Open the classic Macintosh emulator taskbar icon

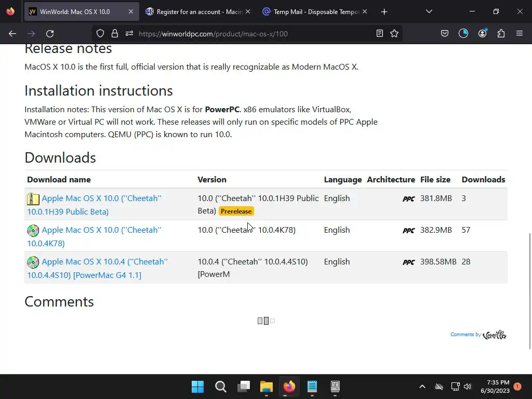(335, 387)
